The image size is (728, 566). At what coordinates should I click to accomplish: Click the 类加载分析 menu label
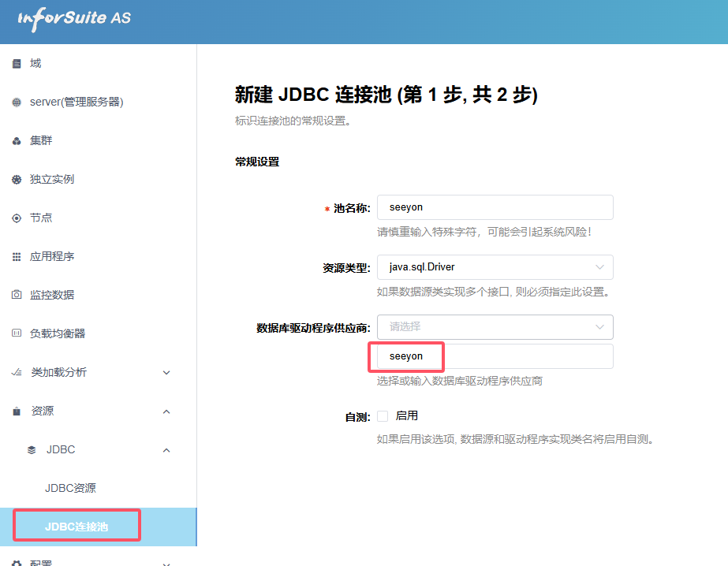pyautogui.click(x=58, y=372)
